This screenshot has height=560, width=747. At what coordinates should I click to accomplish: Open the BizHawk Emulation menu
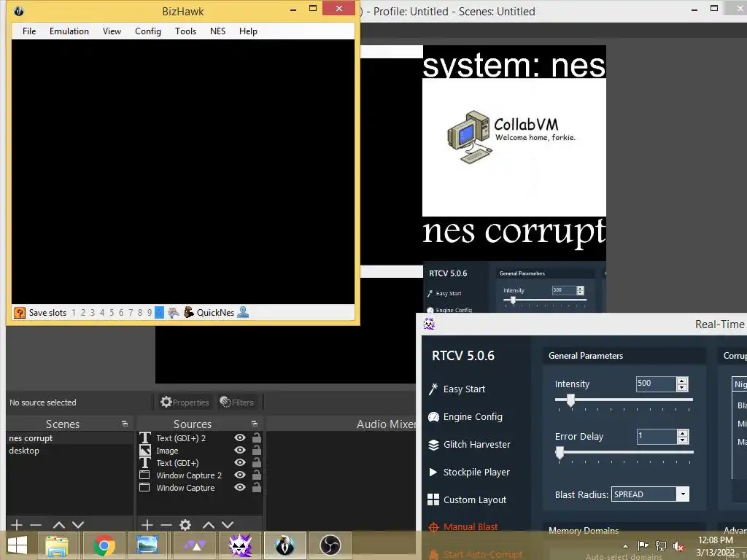tap(69, 31)
